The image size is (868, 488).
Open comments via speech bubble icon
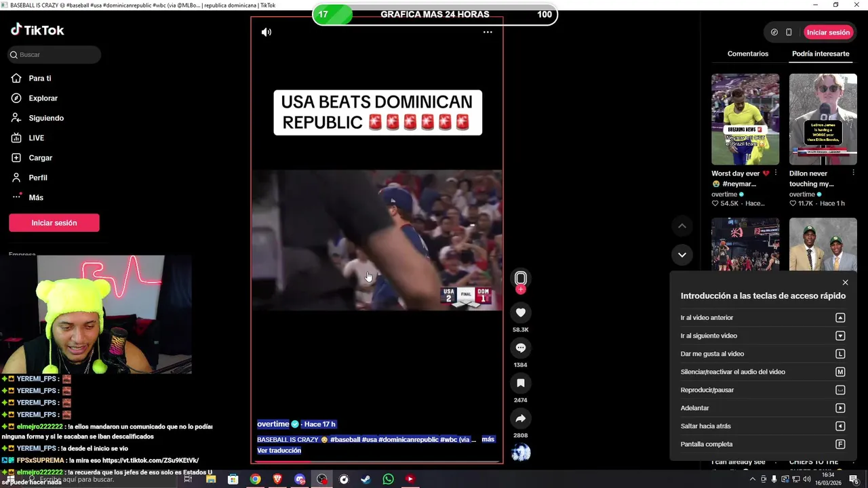coord(521,348)
